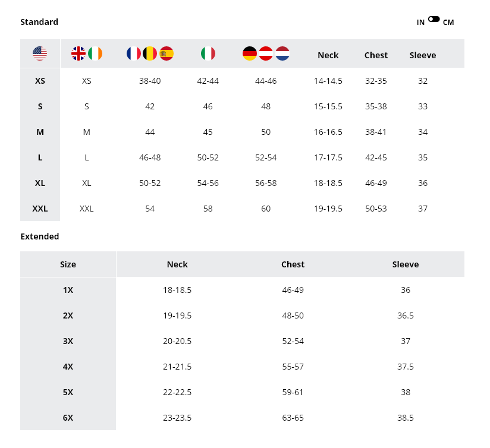Click the United Kingdom flag icon
Image resolution: width=490 pixels, height=448 pixels.
[x=78, y=53]
